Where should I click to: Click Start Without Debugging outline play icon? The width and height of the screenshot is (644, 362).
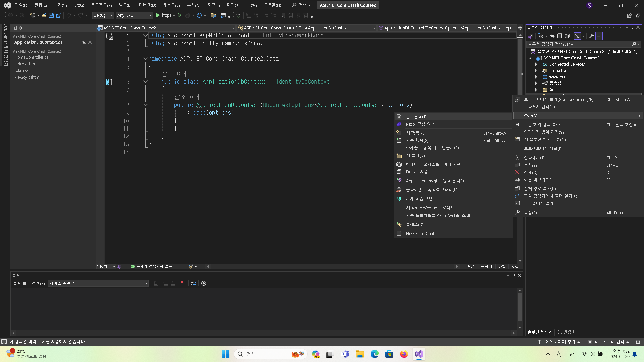(x=180, y=15)
